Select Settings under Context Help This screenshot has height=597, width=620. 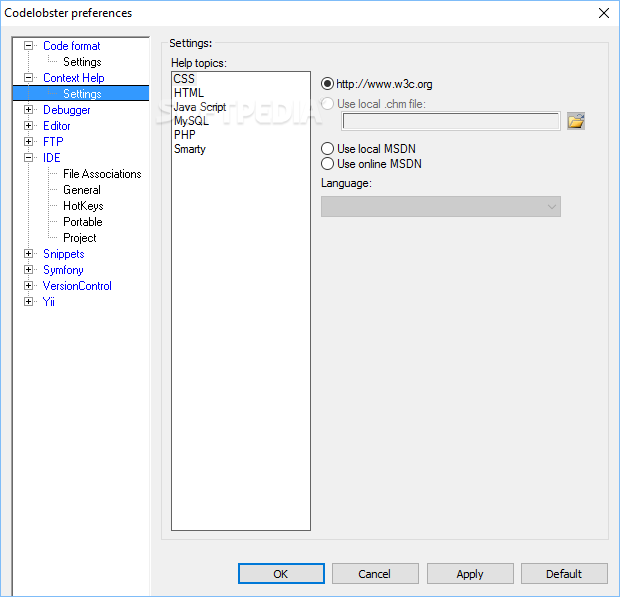coord(82,94)
